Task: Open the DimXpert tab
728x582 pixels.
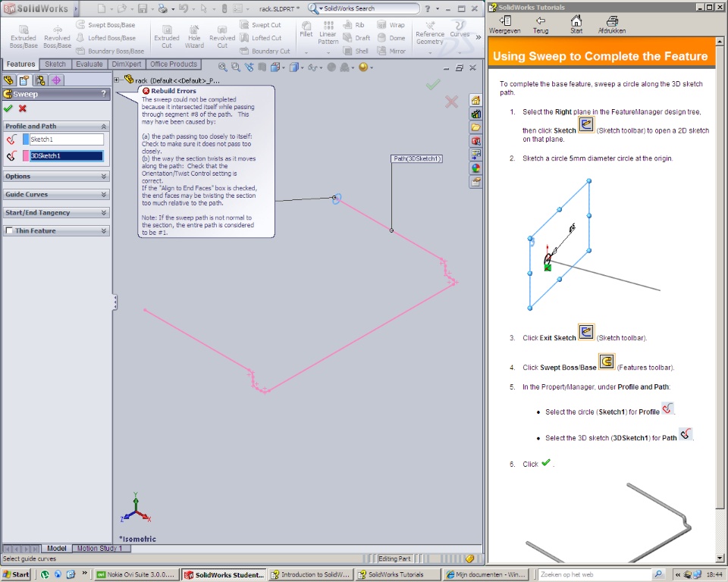Action: (x=127, y=64)
